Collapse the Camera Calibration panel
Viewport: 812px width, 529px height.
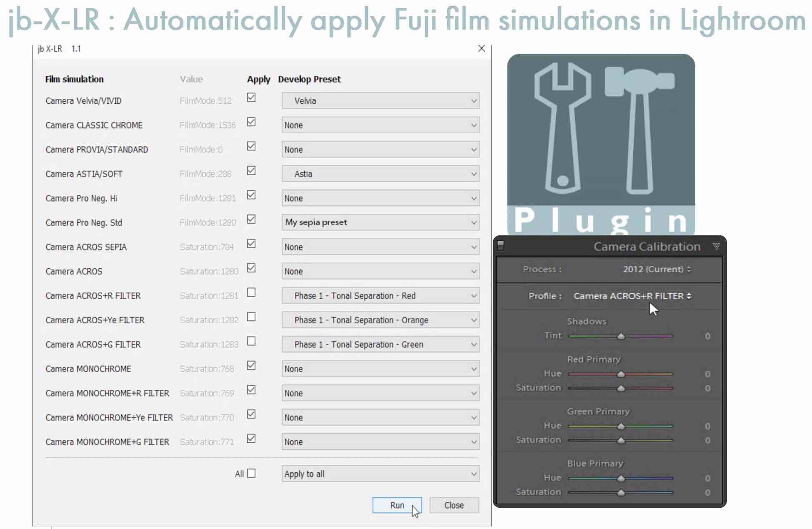click(717, 246)
